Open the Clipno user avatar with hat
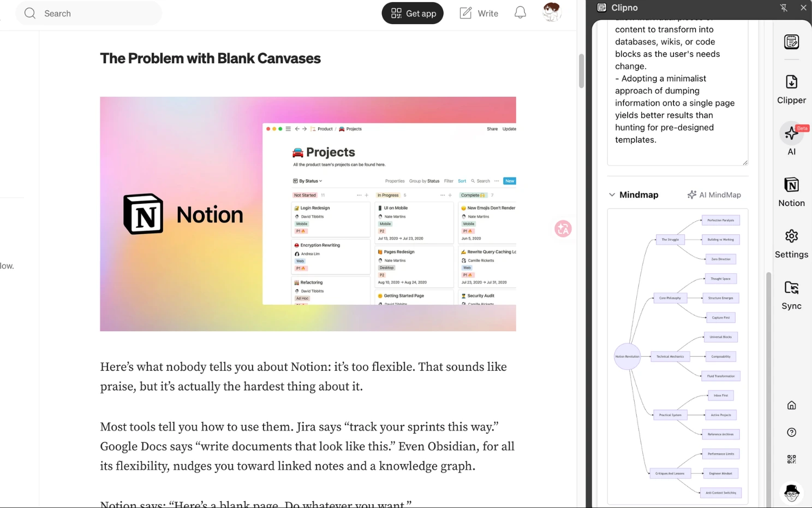The width and height of the screenshot is (812, 508). [792, 493]
